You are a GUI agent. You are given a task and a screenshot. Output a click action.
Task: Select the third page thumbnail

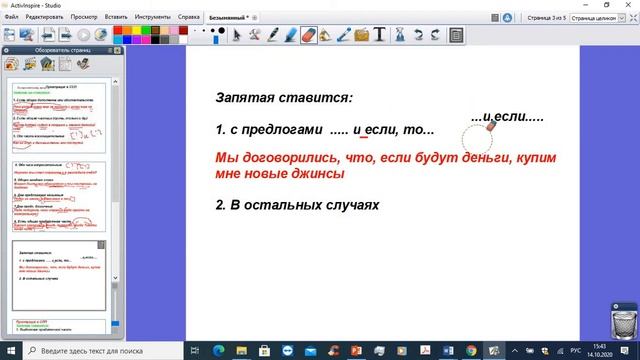coord(59,275)
